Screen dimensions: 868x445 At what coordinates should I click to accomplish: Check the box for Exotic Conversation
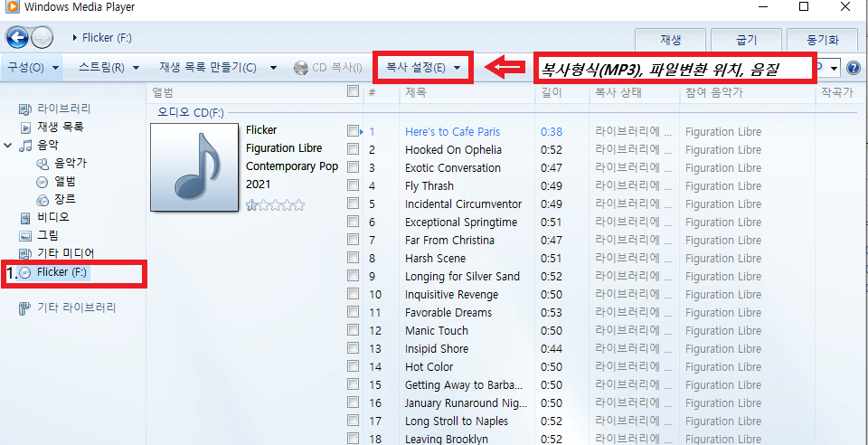click(353, 167)
